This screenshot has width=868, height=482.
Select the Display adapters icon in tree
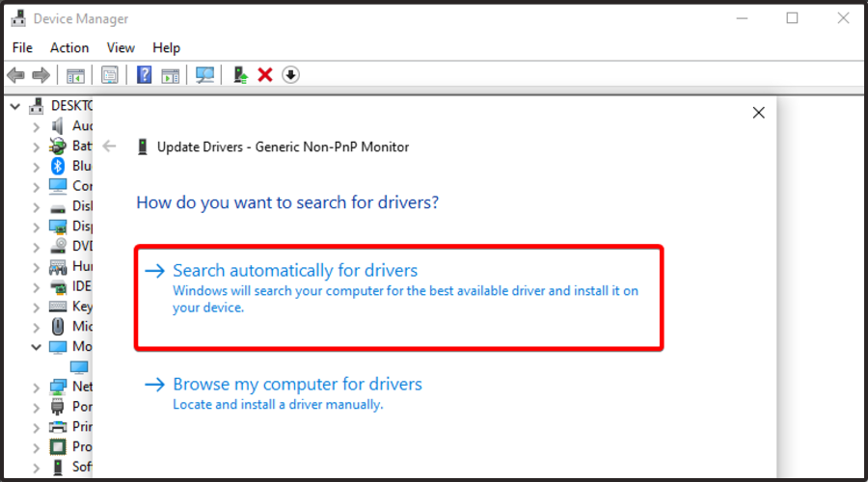pyautogui.click(x=58, y=227)
